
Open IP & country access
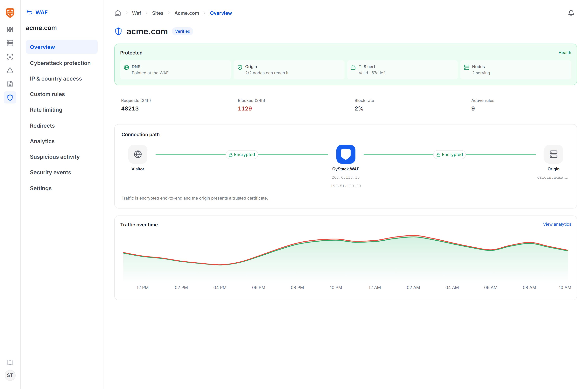pyautogui.click(x=62, y=79)
